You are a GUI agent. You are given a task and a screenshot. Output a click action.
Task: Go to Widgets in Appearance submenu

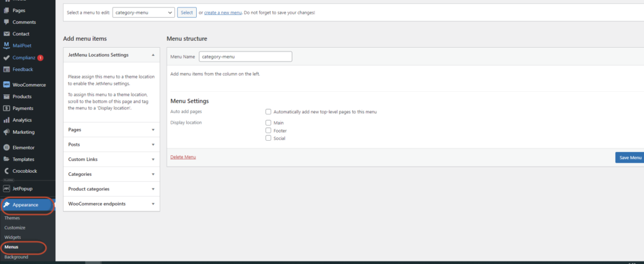pos(13,237)
